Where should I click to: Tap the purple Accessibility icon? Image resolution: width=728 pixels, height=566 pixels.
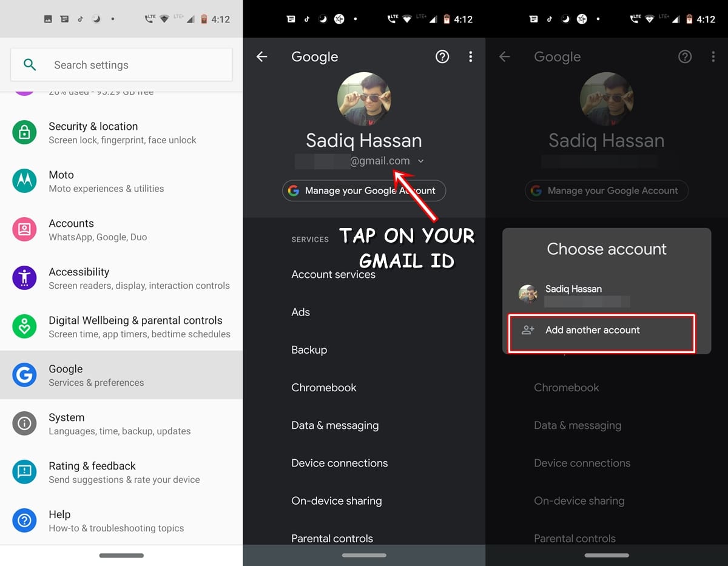[24, 278]
